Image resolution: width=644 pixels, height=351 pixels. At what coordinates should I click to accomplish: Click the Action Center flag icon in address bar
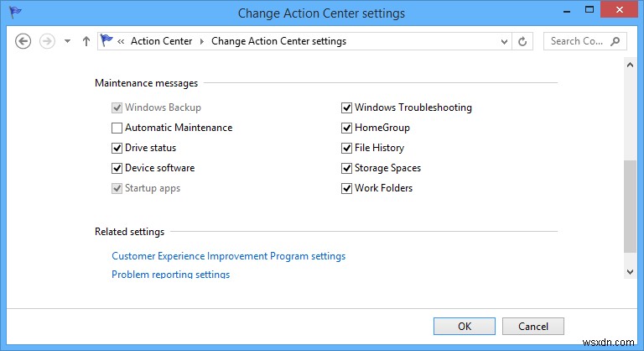click(106, 40)
